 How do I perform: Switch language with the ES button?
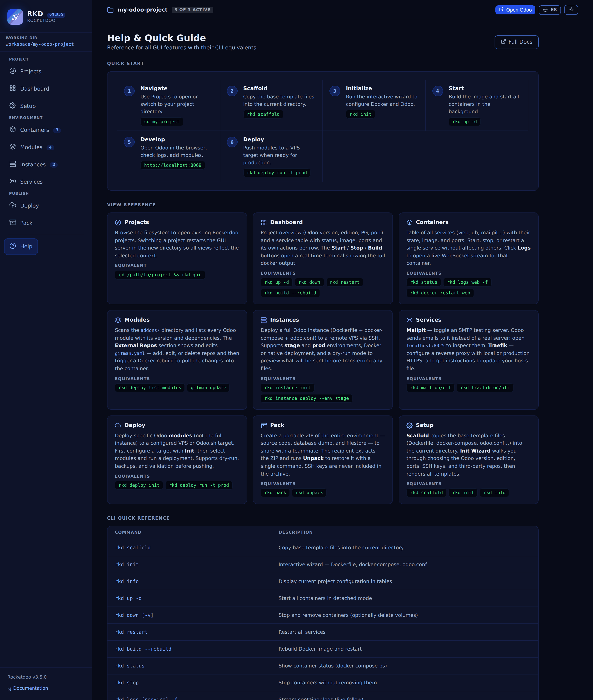[550, 10]
